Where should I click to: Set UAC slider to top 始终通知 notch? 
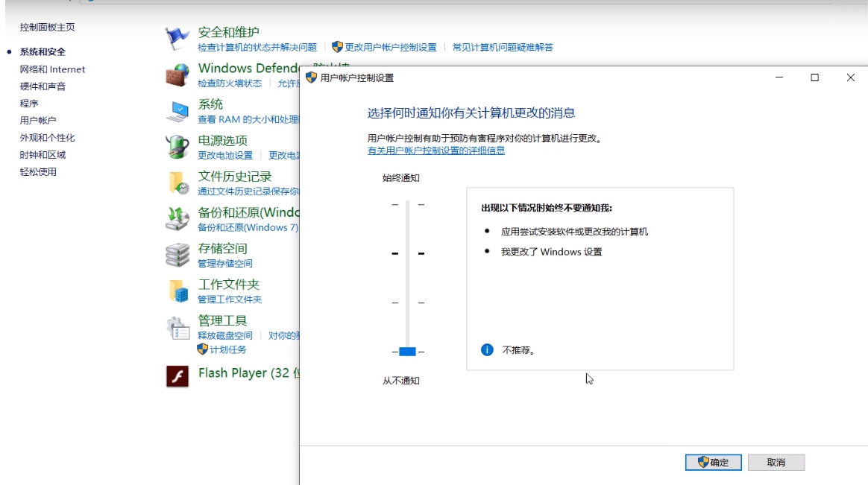point(407,205)
